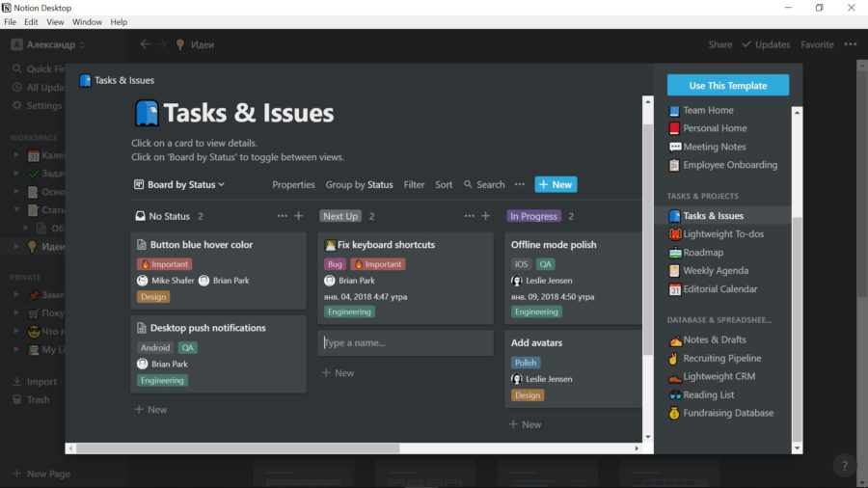Expand the Идеи page in sidebar
This screenshot has height=488, width=868.
16,246
